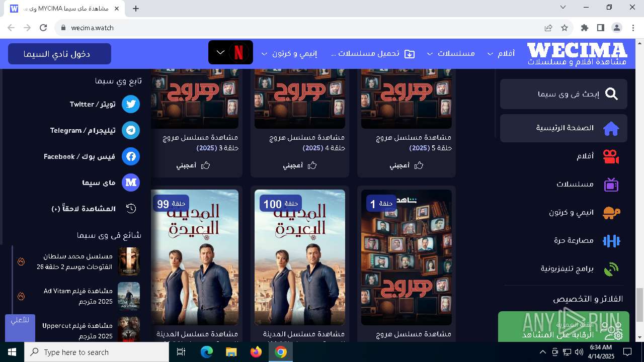Click the search magnifier icon in sidebar
Image resolution: width=644 pixels, height=362 pixels.
tap(611, 94)
